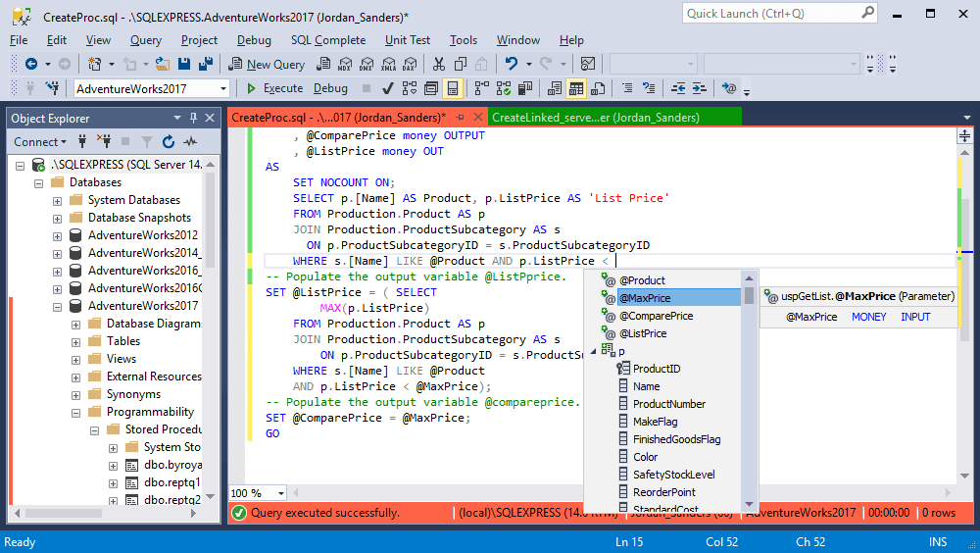Click Specify Values for Template Parameters icon
This screenshot has height=553, width=980.
[x=729, y=88]
